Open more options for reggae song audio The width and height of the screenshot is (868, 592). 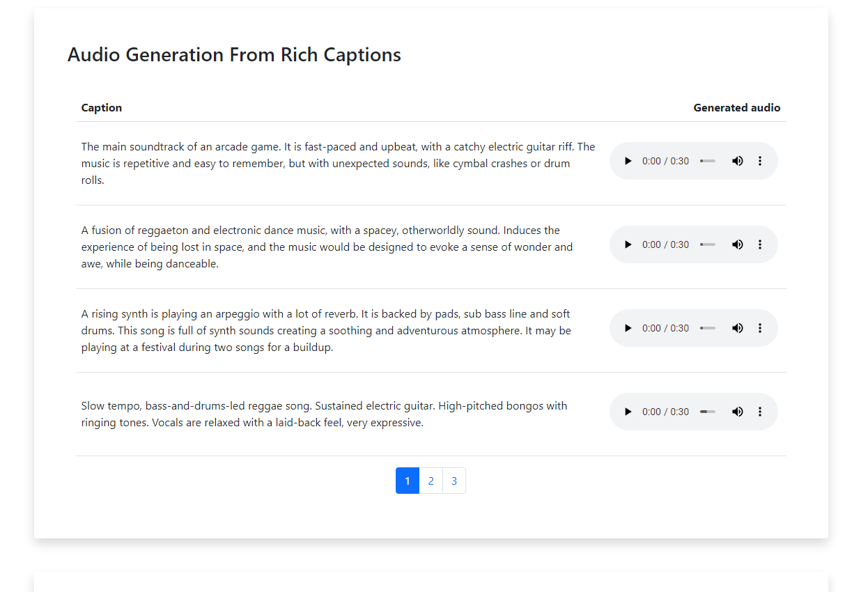point(759,412)
